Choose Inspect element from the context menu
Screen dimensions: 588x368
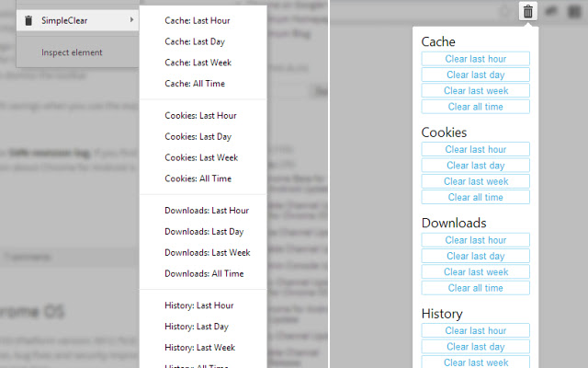point(72,52)
